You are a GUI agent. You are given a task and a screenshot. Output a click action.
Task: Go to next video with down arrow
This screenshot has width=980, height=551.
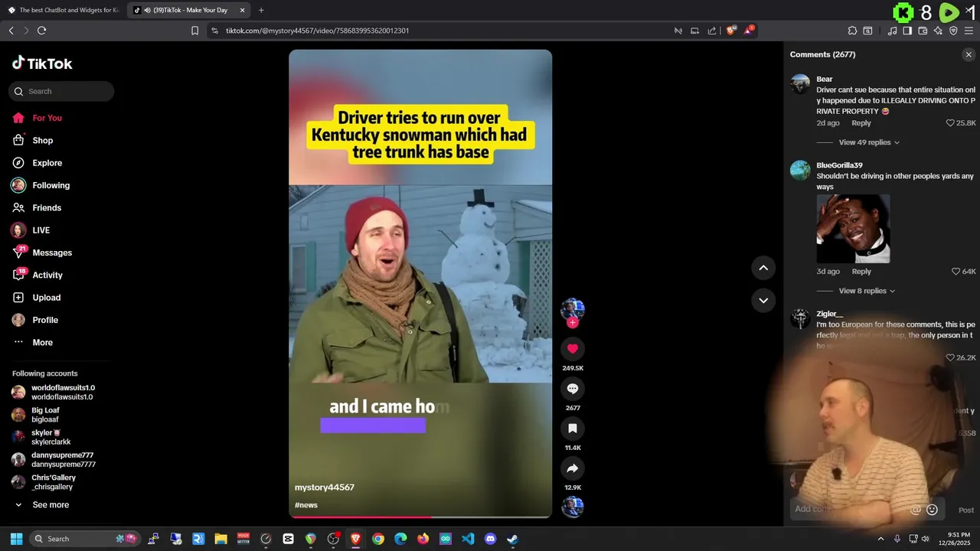point(763,300)
